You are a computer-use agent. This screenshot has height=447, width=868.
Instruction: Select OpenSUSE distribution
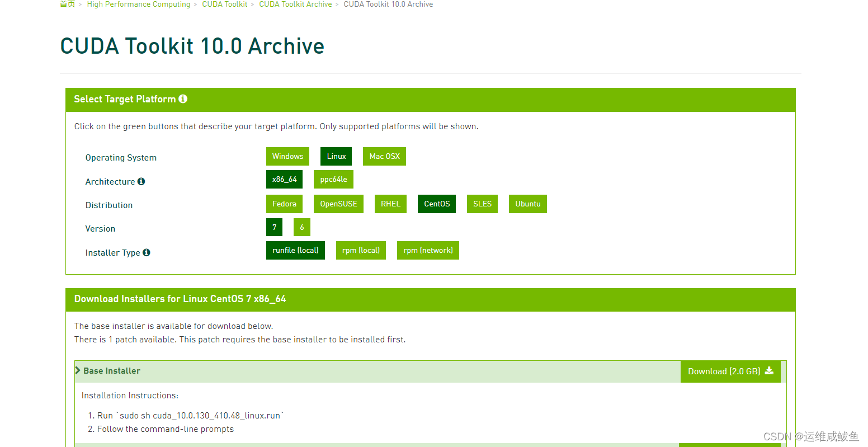click(338, 204)
